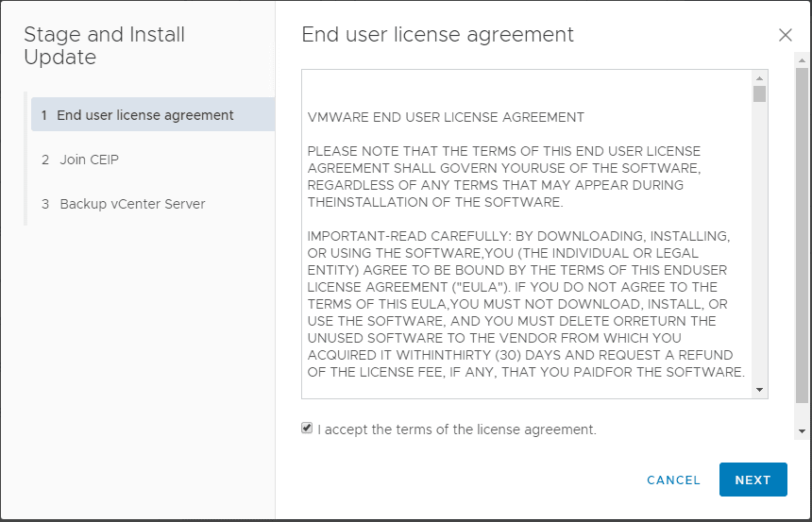The image size is (812, 522).
Task: Click the EULA text box scrollbar thumb
Action: point(759,93)
